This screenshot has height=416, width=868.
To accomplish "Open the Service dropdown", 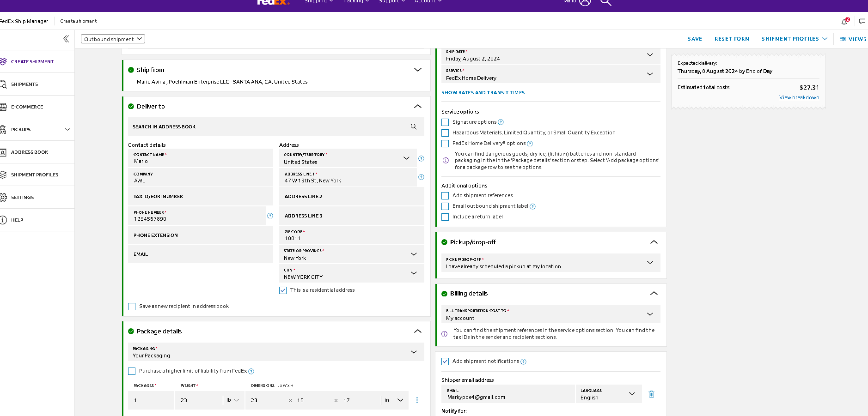I will click(x=550, y=74).
